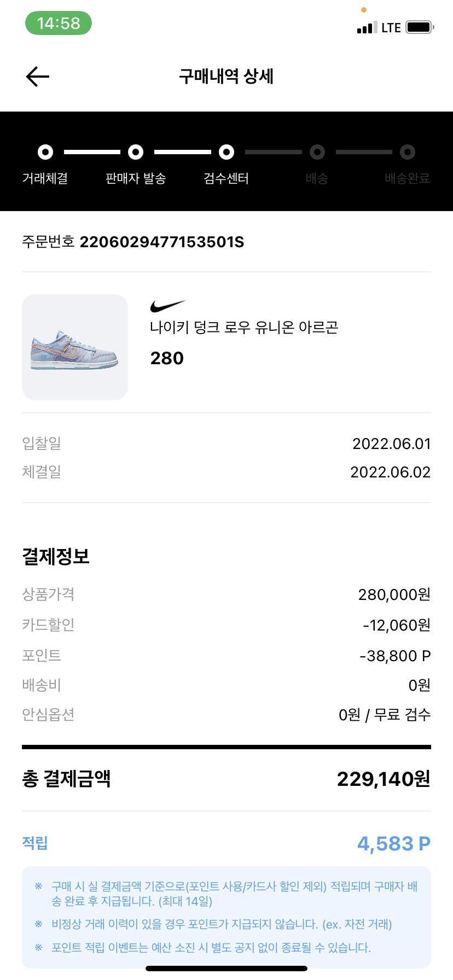Tap the total amount 229,140원

click(x=383, y=779)
